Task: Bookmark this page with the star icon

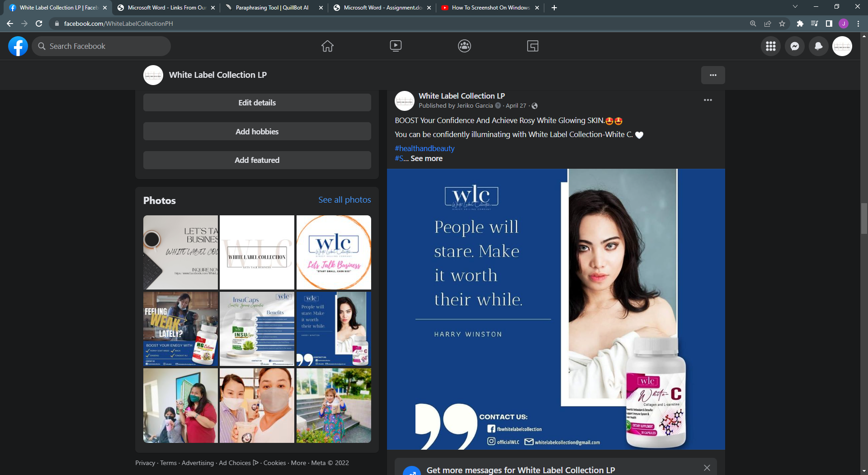Action: (782, 24)
